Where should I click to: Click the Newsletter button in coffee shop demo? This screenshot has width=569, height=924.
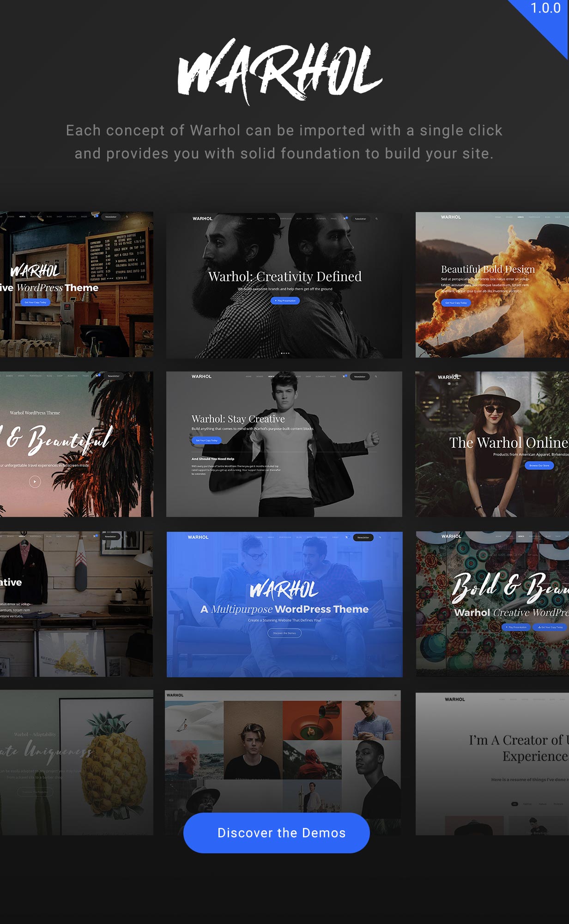coord(111,217)
